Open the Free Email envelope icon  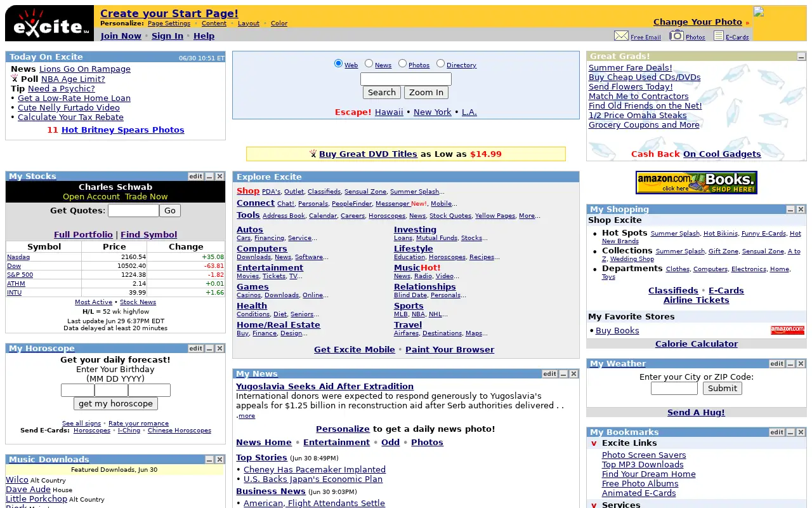(621, 36)
